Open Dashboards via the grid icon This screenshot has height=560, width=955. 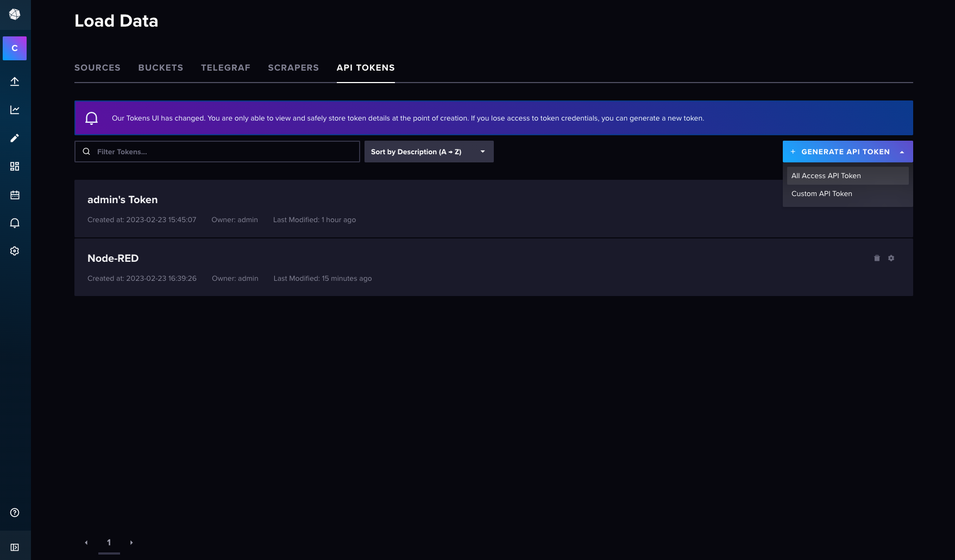pos(15,166)
